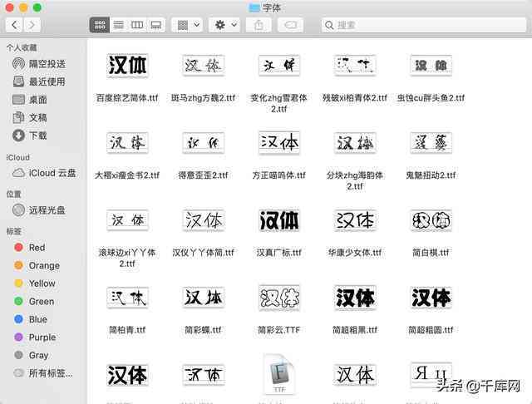Viewport: 532px width, 404px height.
Task: Switch to icon view mode
Action: tap(100, 25)
